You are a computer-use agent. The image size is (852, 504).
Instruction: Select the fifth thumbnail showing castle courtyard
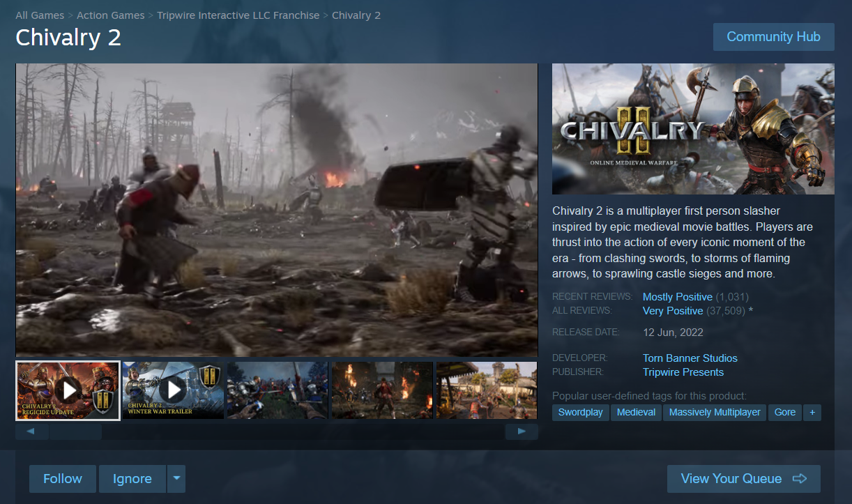tap(487, 390)
